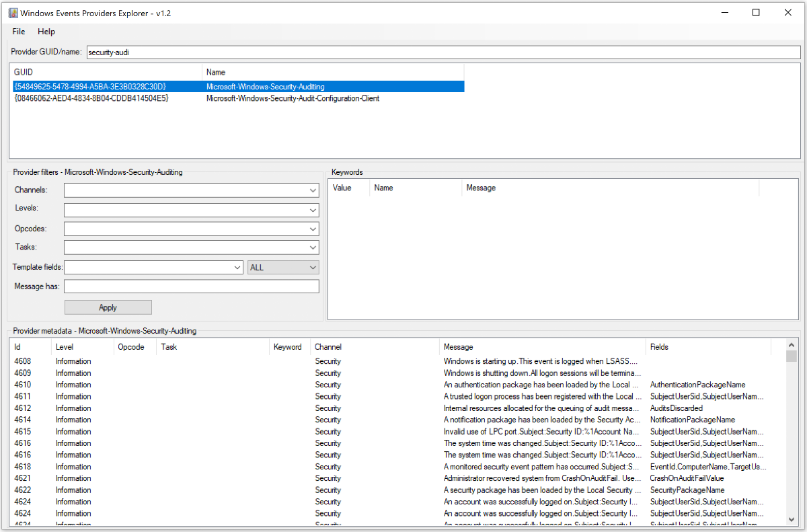
Task: Sort providers by the GUID column header
Action: (x=106, y=72)
